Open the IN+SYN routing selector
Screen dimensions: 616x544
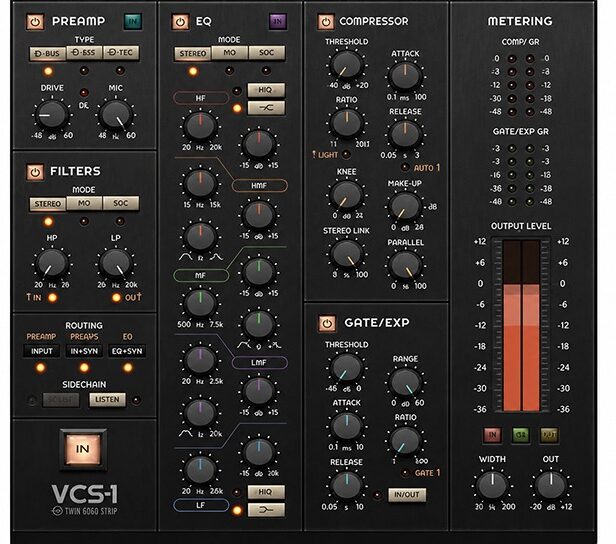[84, 351]
